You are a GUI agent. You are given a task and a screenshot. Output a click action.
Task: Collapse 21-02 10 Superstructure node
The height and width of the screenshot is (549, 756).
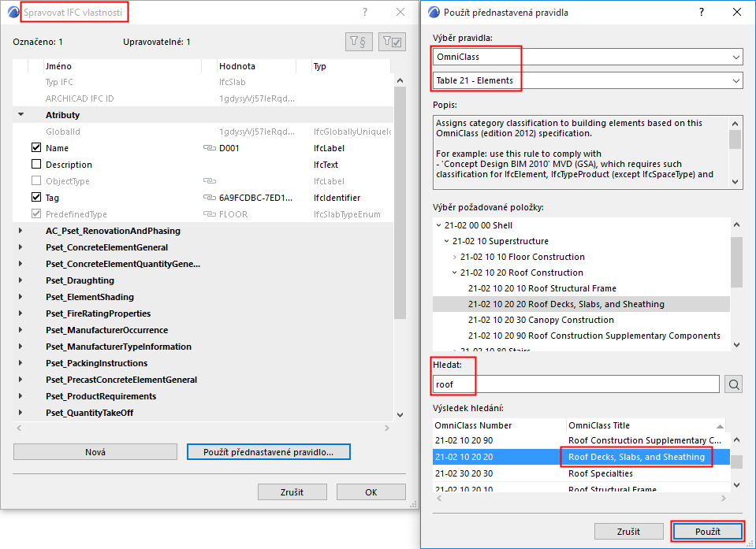(446, 241)
